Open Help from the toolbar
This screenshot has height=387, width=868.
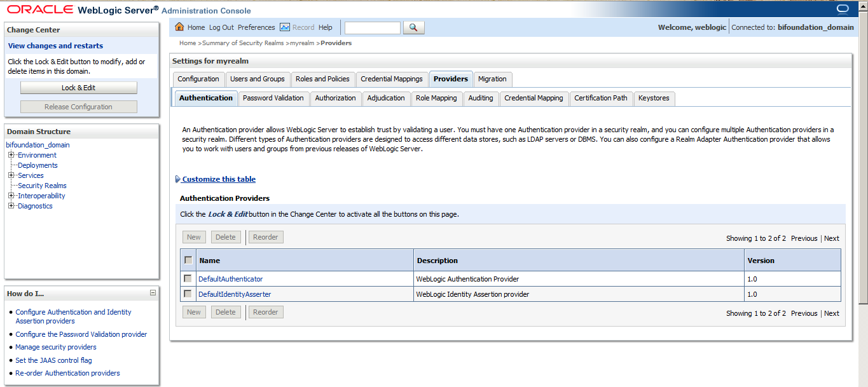(x=326, y=27)
